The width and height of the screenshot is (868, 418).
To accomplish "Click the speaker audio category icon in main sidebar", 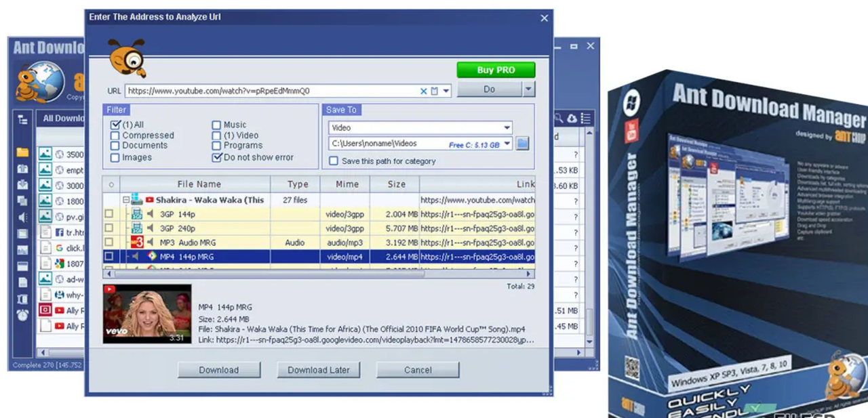I will [x=23, y=217].
